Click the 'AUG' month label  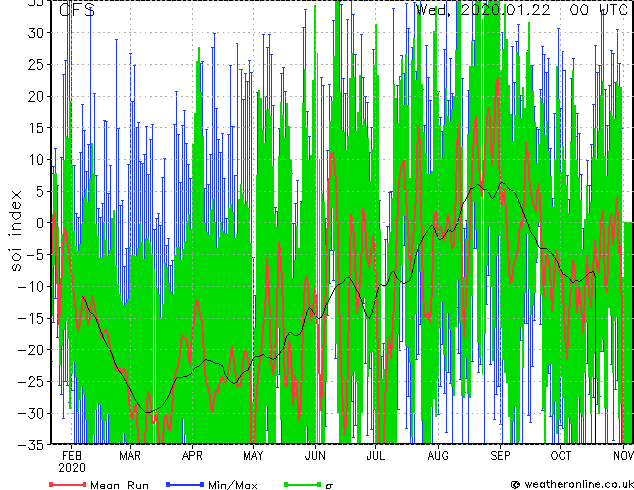438,456
